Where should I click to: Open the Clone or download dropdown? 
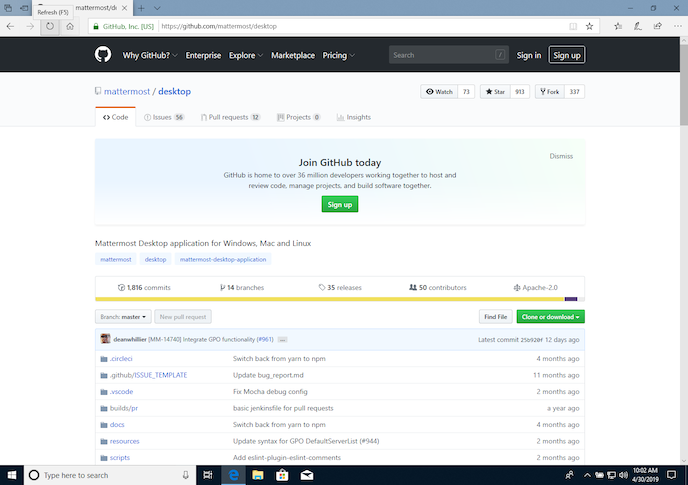click(x=550, y=317)
